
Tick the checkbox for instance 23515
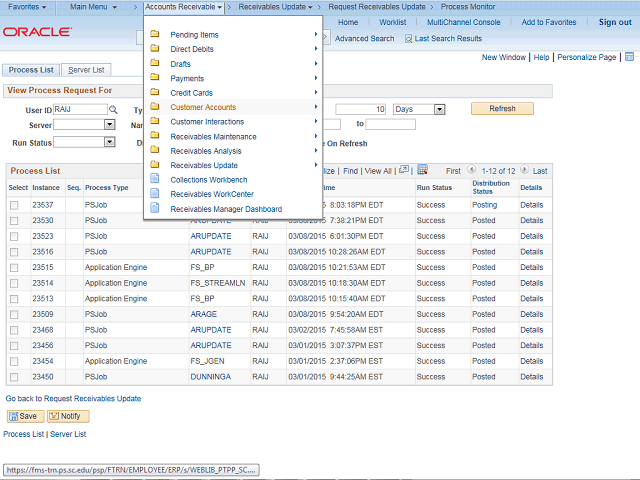tap(14, 267)
